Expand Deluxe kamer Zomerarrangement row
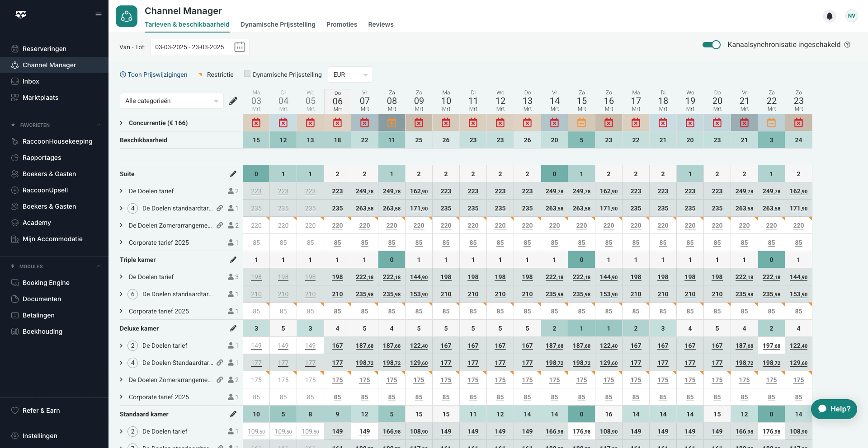Image resolution: width=868 pixels, height=448 pixels. pyautogui.click(x=121, y=380)
